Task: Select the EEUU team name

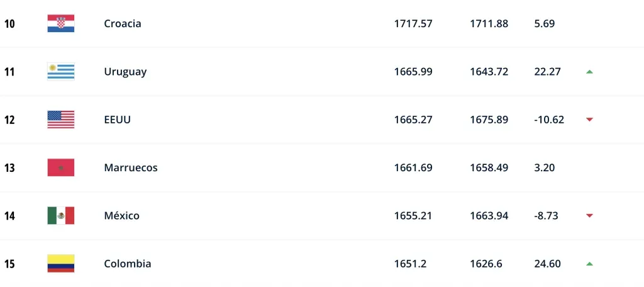Action: pyautogui.click(x=118, y=120)
